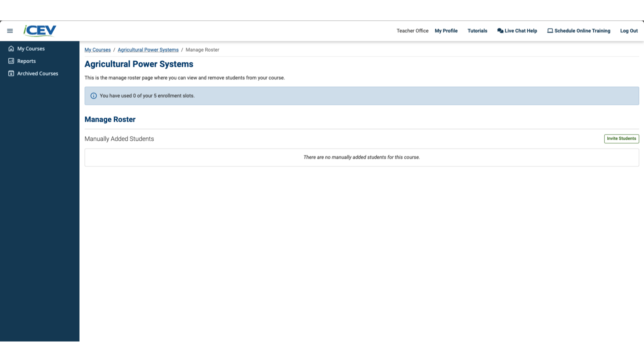
Task: Click Log Out
Action: pos(629,31)
